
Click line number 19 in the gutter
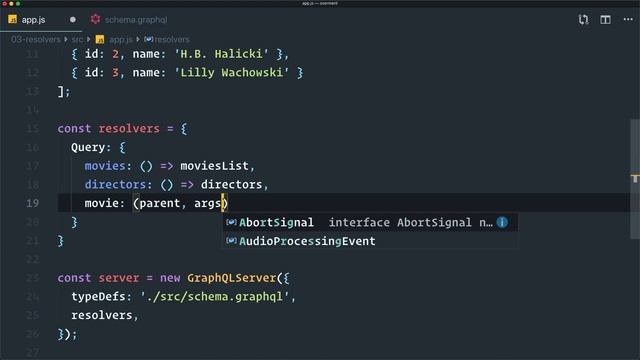pos(33,203)
